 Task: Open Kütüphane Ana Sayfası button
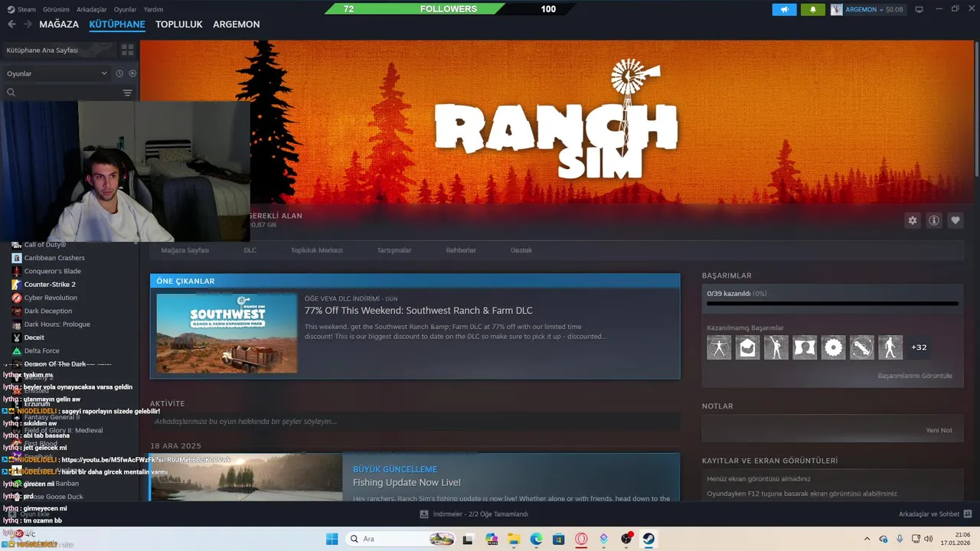coord(58,50)
